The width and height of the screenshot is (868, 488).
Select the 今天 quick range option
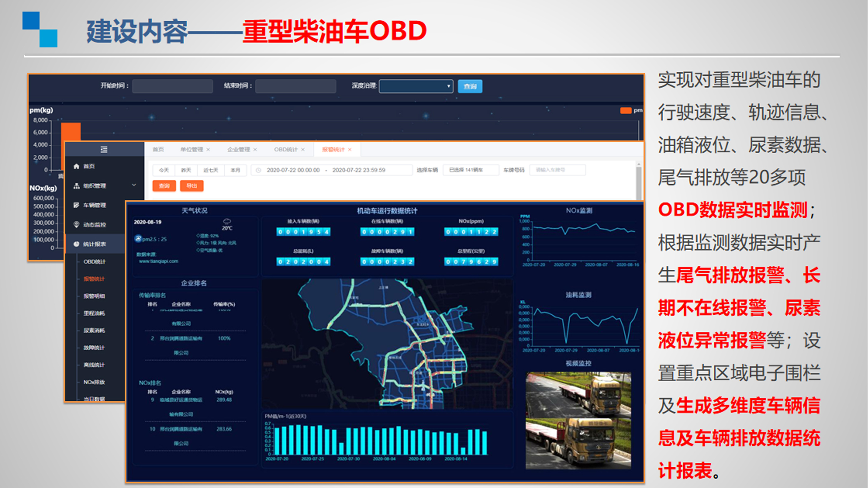[164, 170]
